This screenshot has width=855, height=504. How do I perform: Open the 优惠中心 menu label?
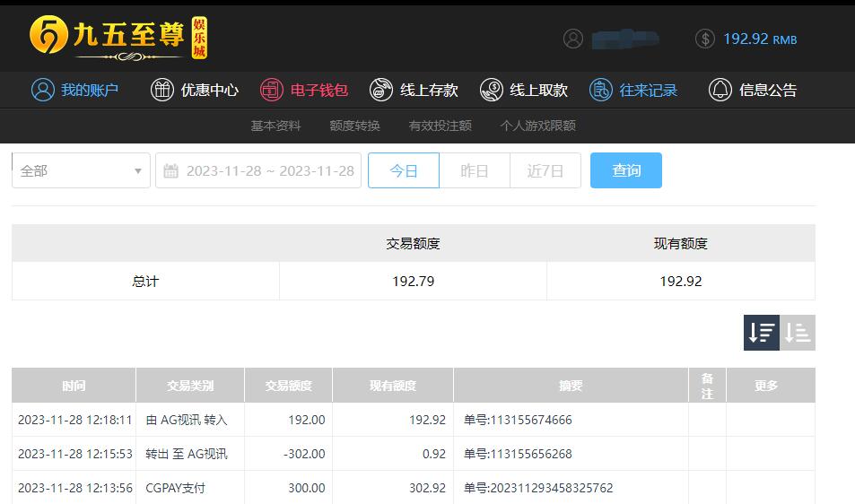point(209,90)
